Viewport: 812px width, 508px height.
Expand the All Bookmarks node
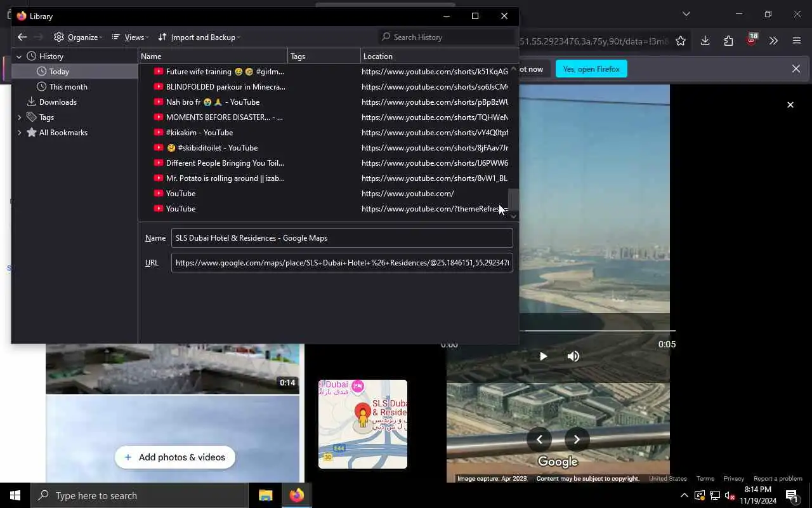(19, 133)
